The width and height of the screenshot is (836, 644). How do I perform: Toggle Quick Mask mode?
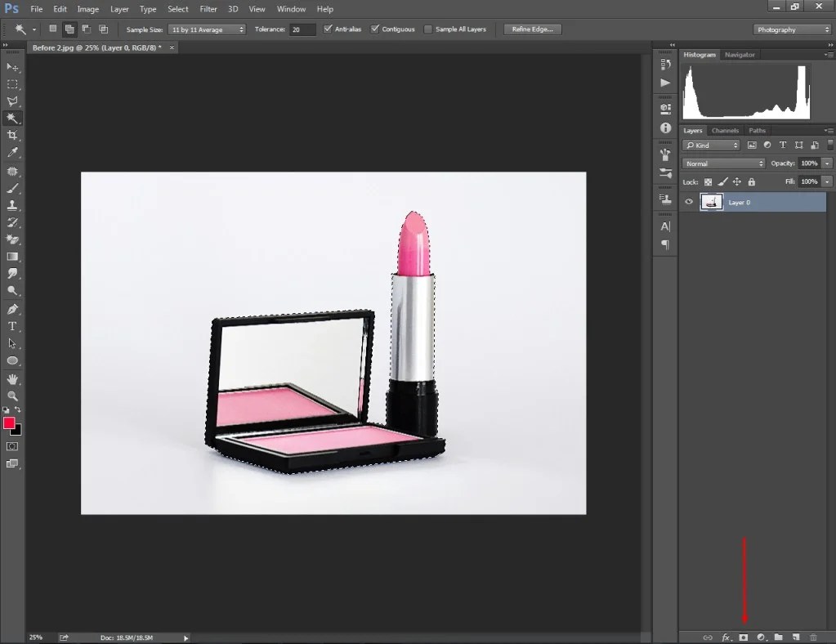pos(12,446)
